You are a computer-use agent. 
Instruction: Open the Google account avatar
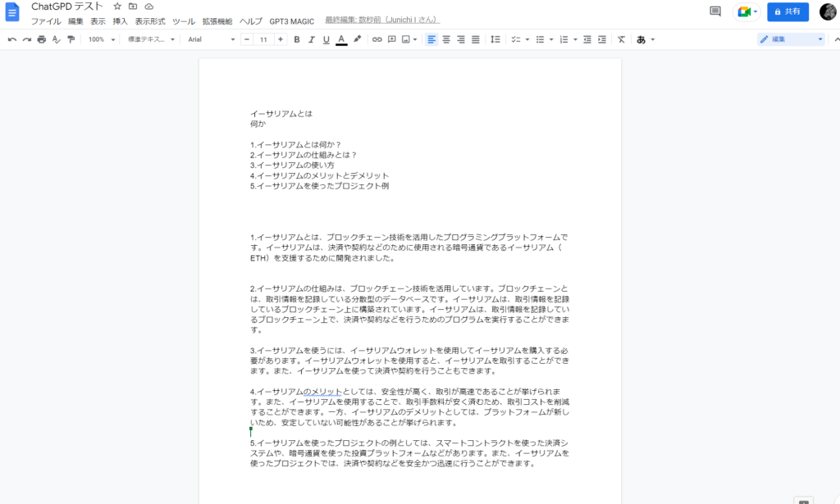tap(829, 11)
